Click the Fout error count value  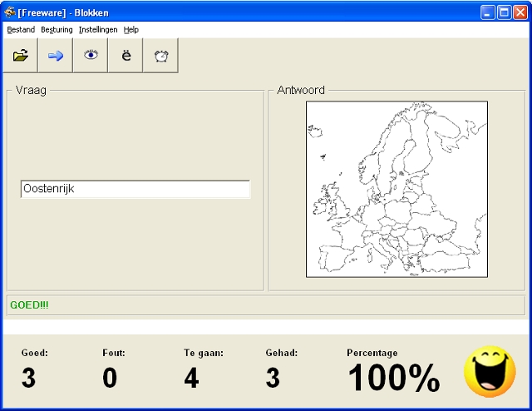110,379
